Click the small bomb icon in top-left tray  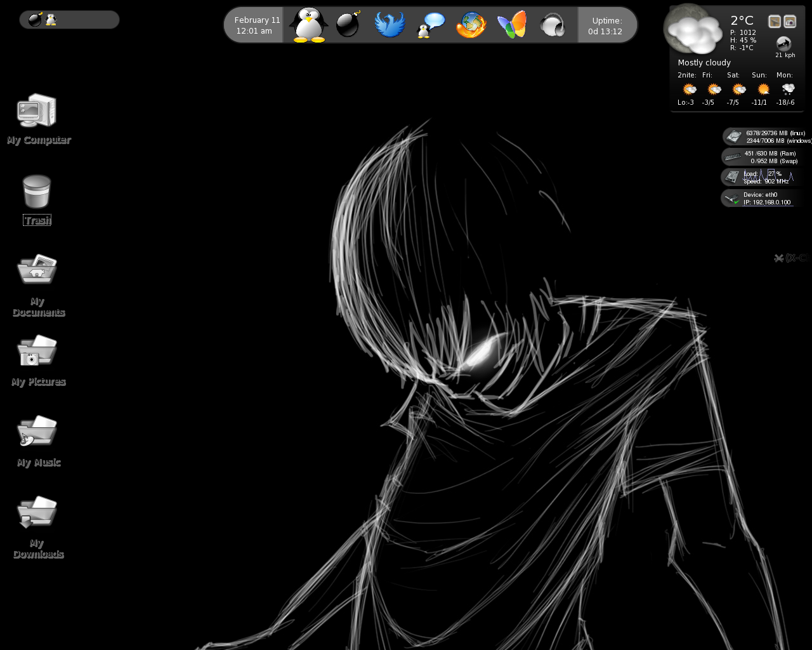tap(36, 20)
